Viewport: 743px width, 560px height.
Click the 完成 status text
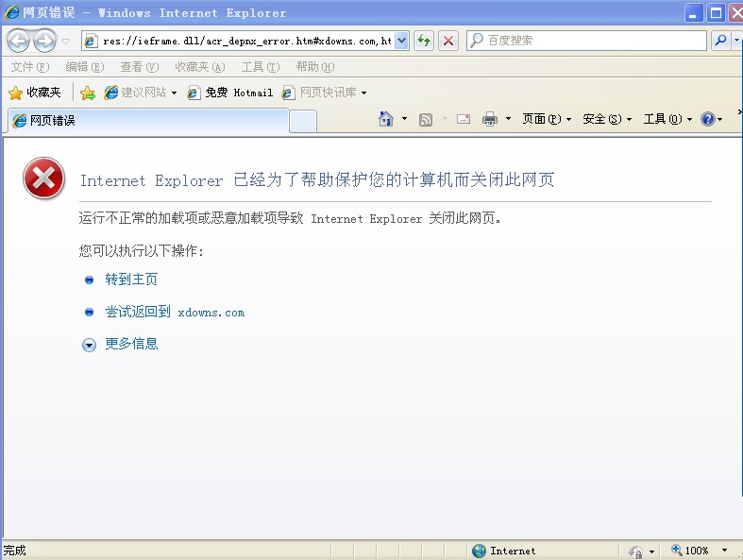coord(15,551)
